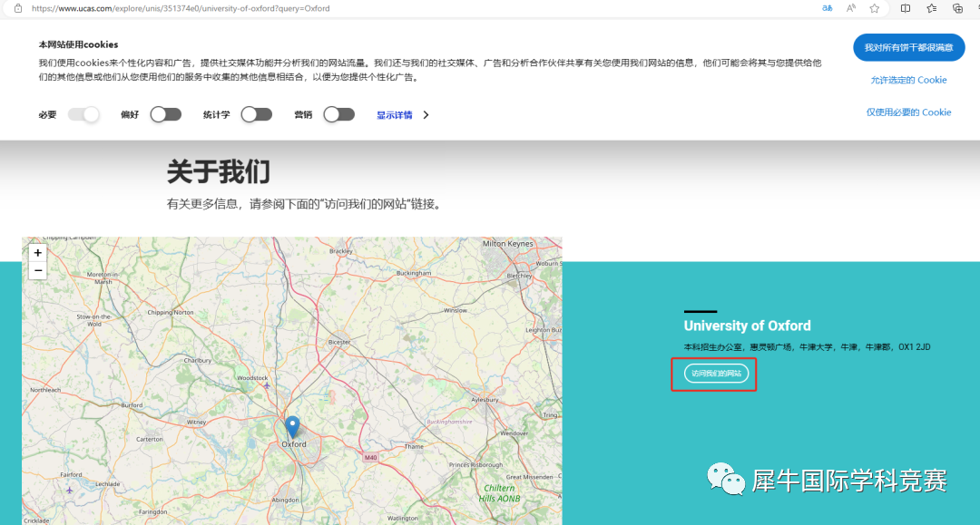980x525 pixels.
Task: Add page to favorites with star icon
Action: (x=875, y=8)
